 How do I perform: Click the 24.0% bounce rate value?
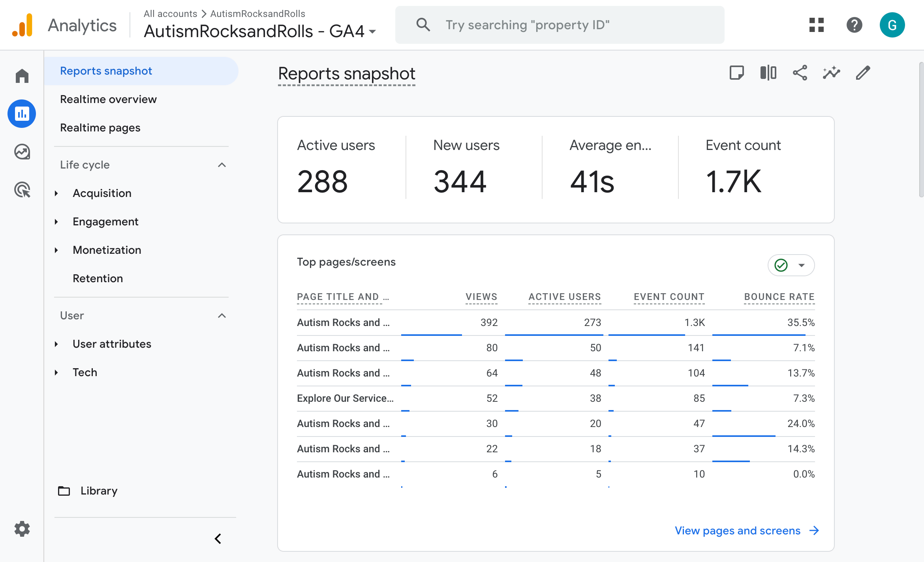point(801,423)
